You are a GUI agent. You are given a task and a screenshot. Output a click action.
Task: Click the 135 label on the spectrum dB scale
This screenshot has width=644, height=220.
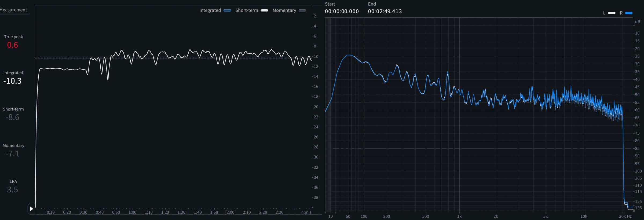point(638,208)
